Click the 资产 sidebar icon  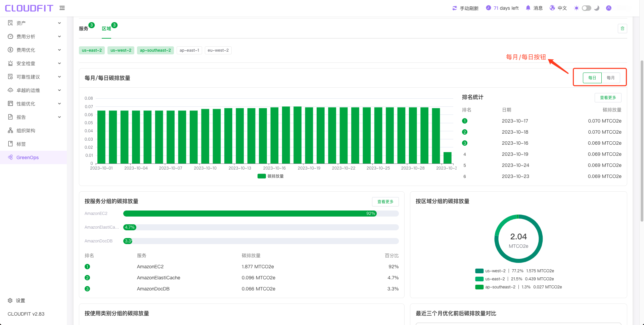point(10,23)
